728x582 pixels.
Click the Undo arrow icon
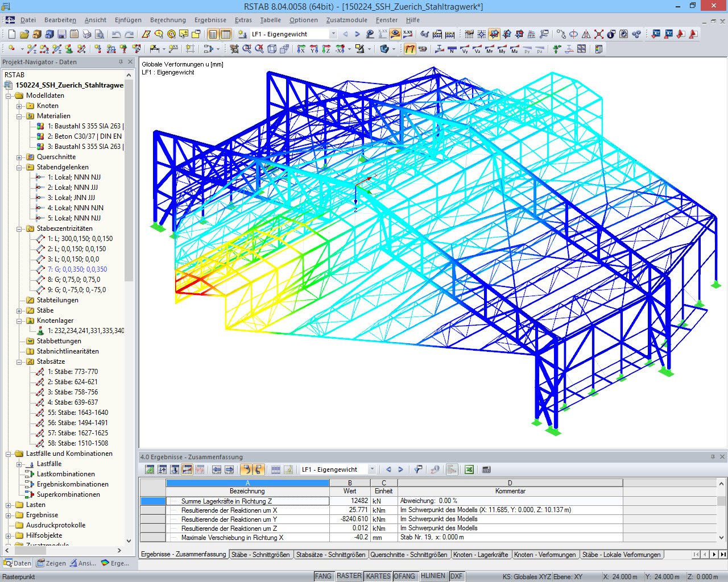[117, 34]
